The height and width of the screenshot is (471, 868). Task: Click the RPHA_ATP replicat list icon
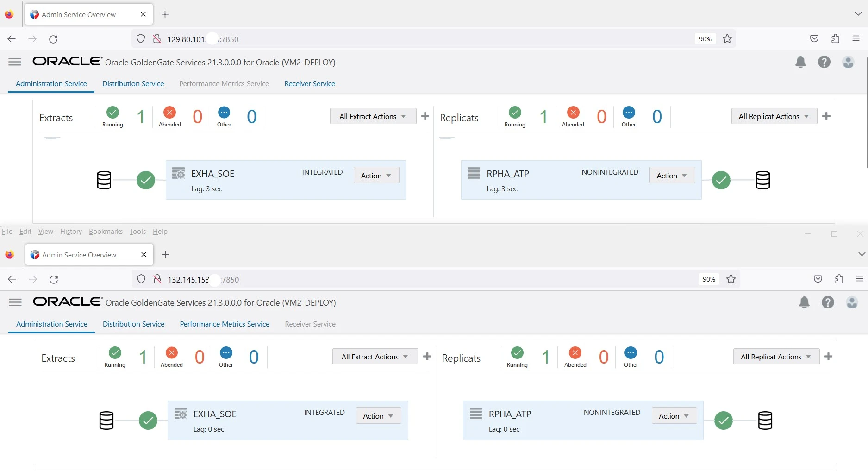(x=474, y=173)
